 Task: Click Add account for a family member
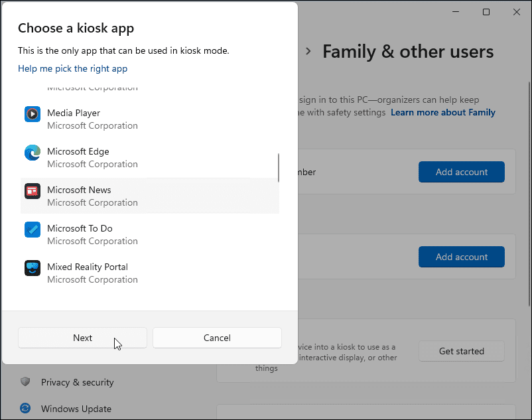click(x=461, y=172)
